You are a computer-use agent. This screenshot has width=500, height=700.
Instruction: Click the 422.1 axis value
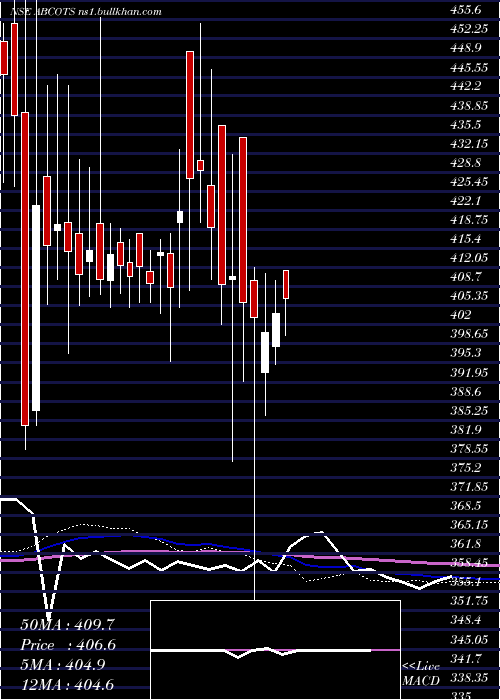465,201
